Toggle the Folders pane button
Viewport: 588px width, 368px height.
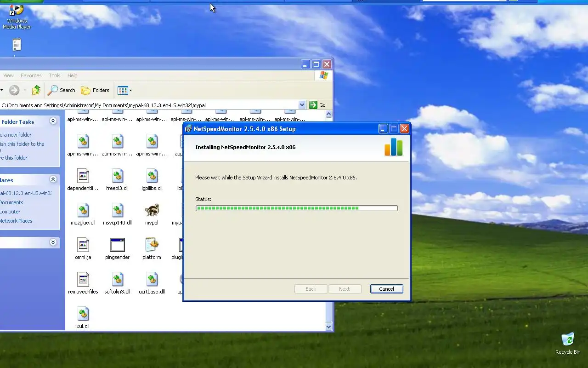point(95,90)
